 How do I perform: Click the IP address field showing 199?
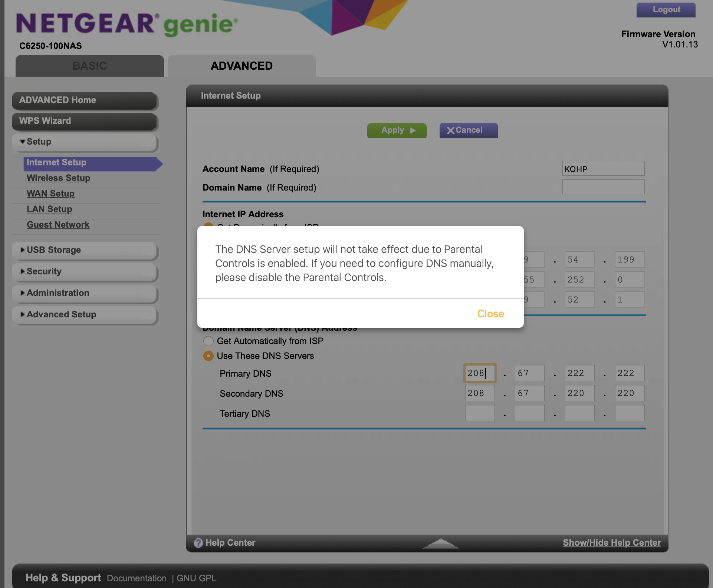[630, 260]
